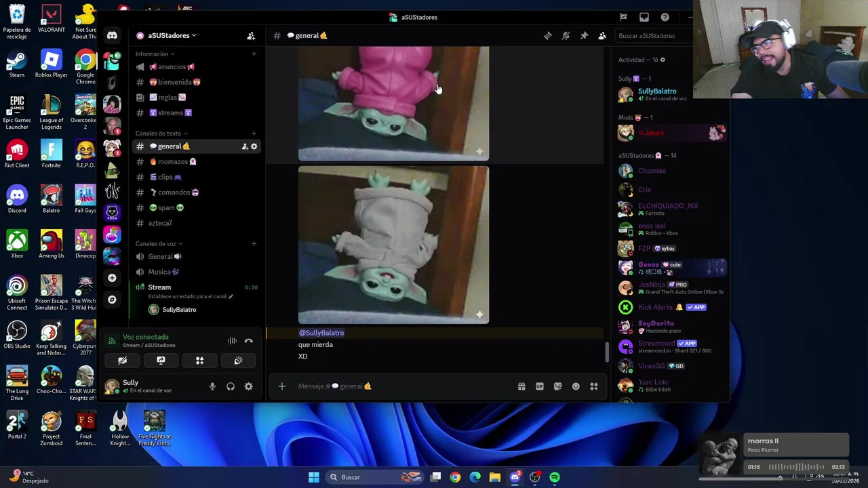Switch to the momazos channel
Screen dimensions: 868x488
click(195, 162)
